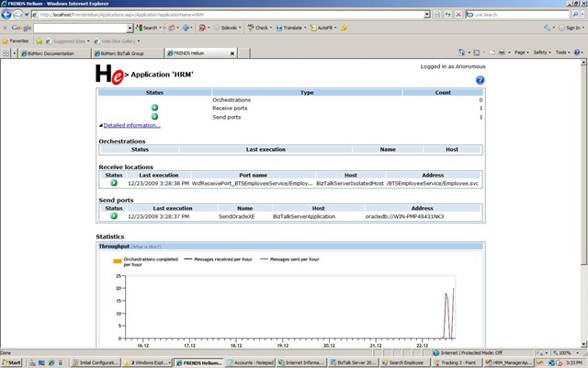The image size is (588, 368).
Task: Click the orange Orchestrations completed legend swatch
Action: click(117, 261)
